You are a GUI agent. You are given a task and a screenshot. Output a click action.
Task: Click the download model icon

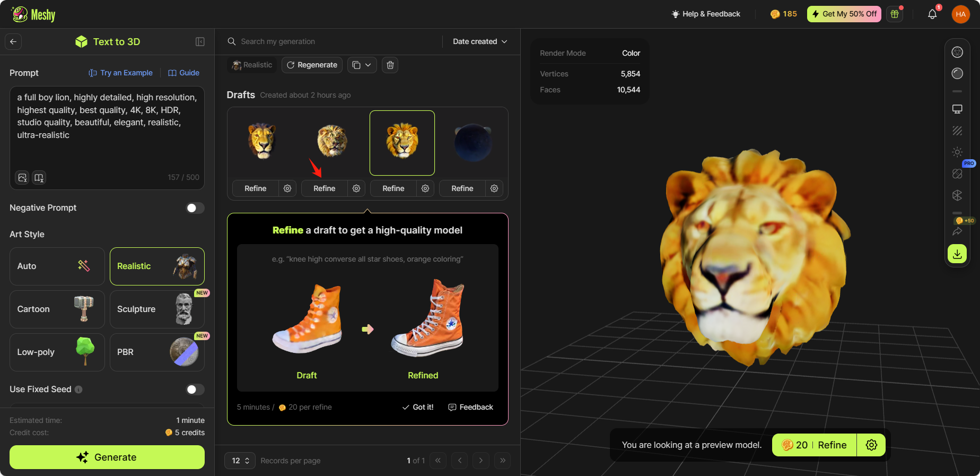(x=957, y=254)
